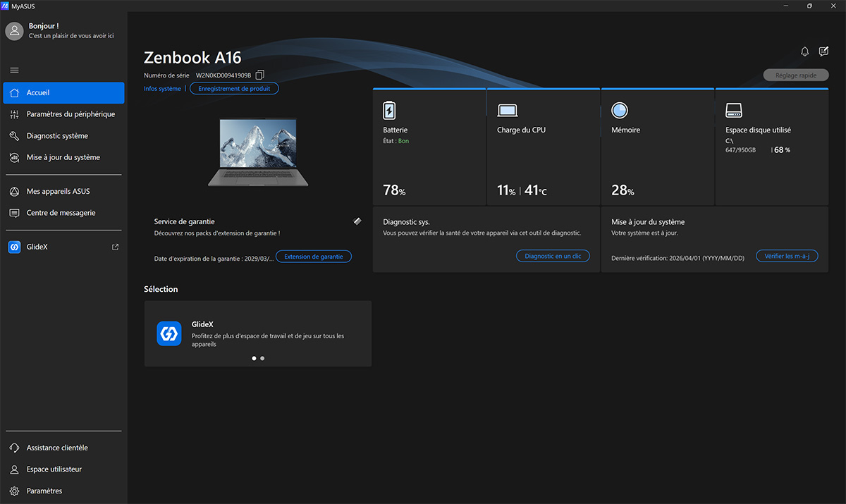Click the Batterie status tile icon
Viewport: 846px width, 504px height.
pyautogui.click(x=388, y=109)
